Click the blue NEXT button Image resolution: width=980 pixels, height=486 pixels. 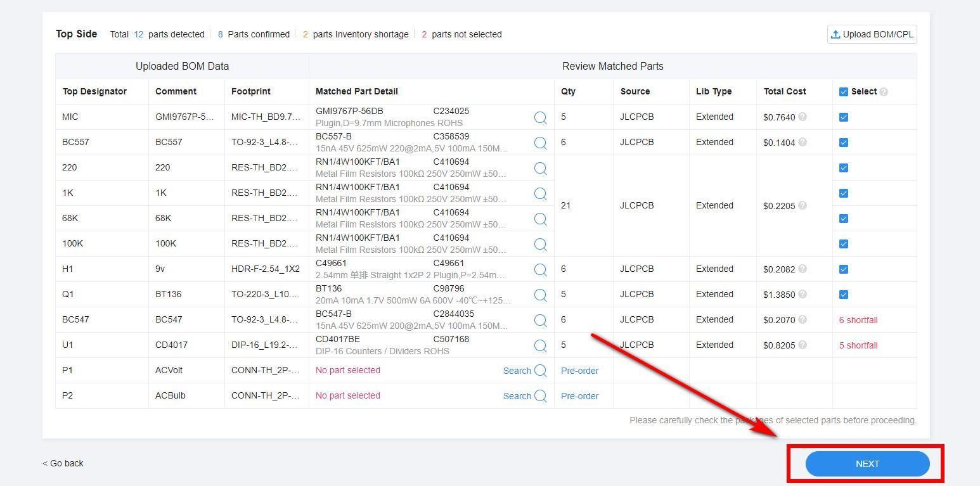click(x=867, y=464)
